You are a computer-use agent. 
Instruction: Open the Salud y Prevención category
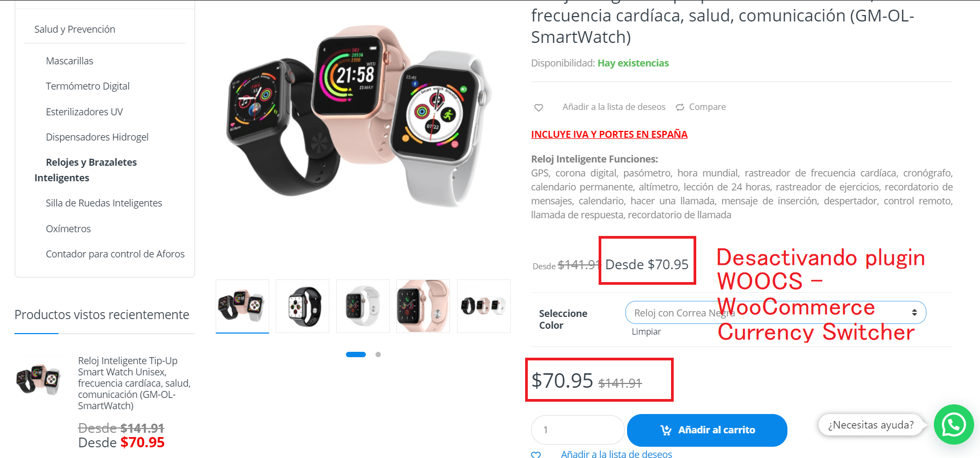[75, 29]
